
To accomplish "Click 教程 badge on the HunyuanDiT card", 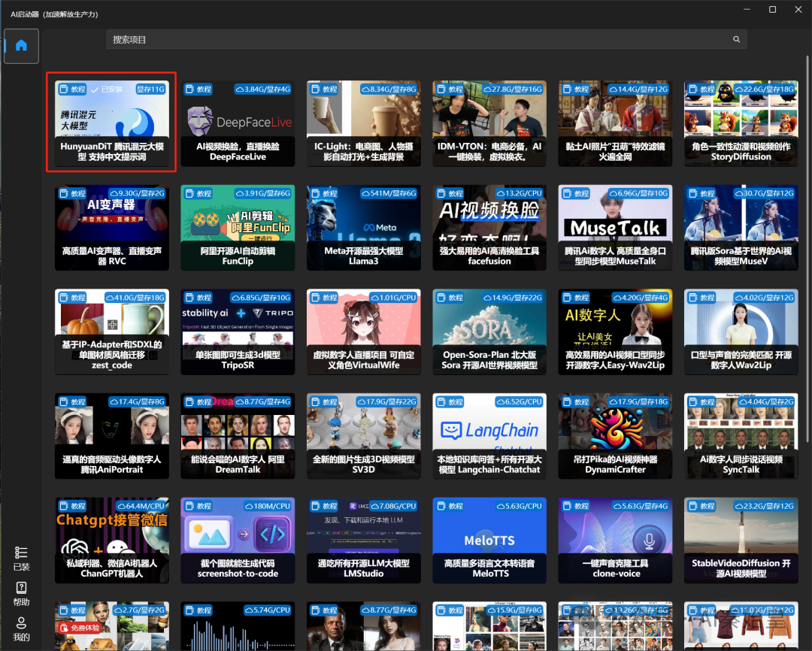I will 73,89.
